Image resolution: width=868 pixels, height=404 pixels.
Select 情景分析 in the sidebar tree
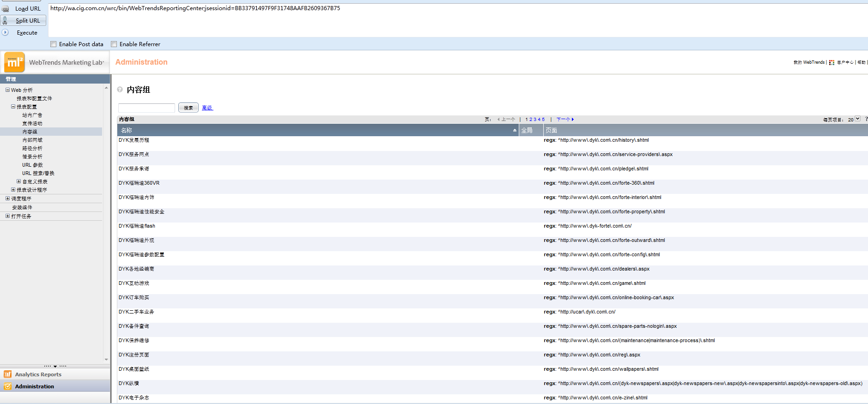pyautogui.click(x=32, y=157)
